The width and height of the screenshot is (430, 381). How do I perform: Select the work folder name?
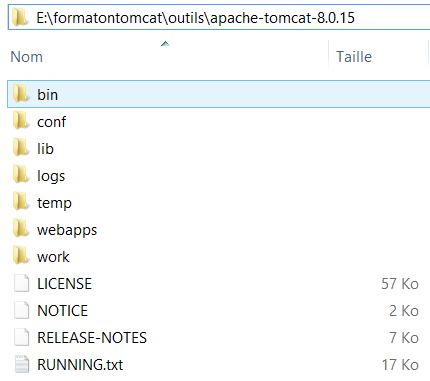(53, 257)
